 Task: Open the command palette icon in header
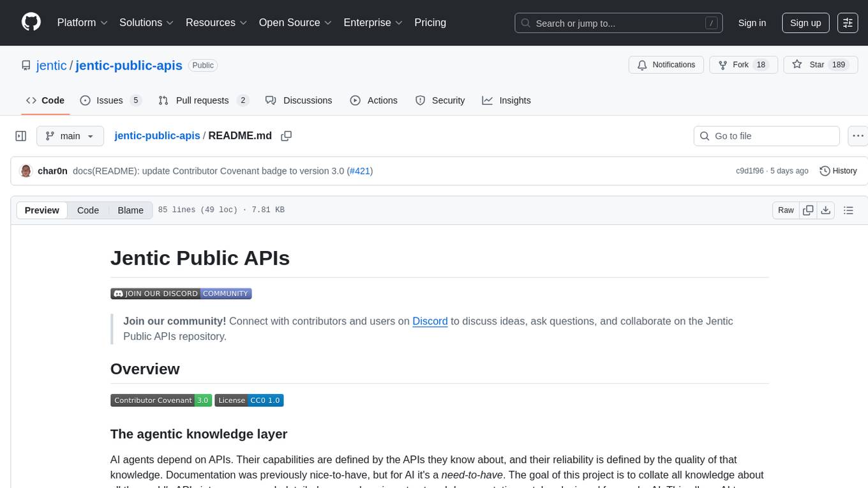tap(848, 23)
